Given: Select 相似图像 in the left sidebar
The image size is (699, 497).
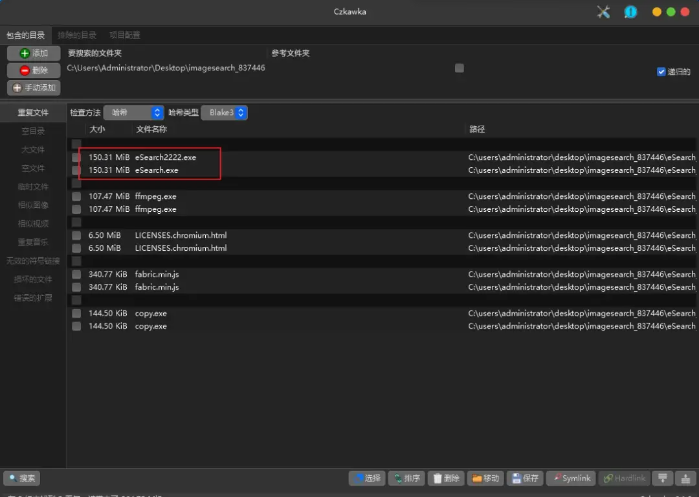Looking at the screenshot, I should click(33, 205).
